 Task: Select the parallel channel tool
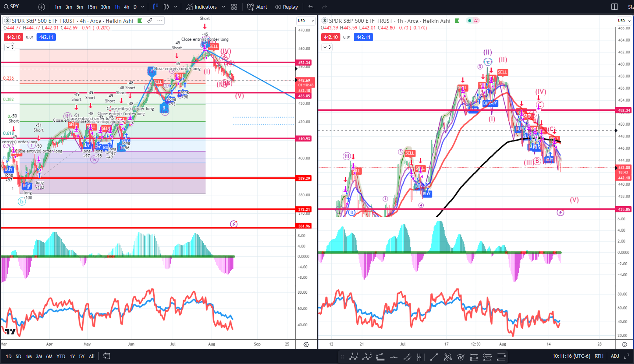[407, 357]
